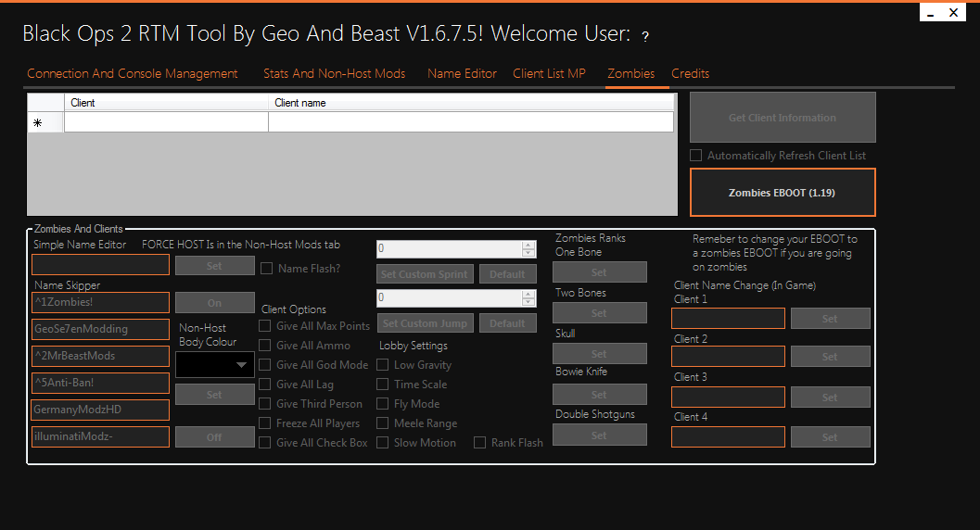Click the Client 1 name field
The height and width of the screenshot is (530, 980).
728,319
